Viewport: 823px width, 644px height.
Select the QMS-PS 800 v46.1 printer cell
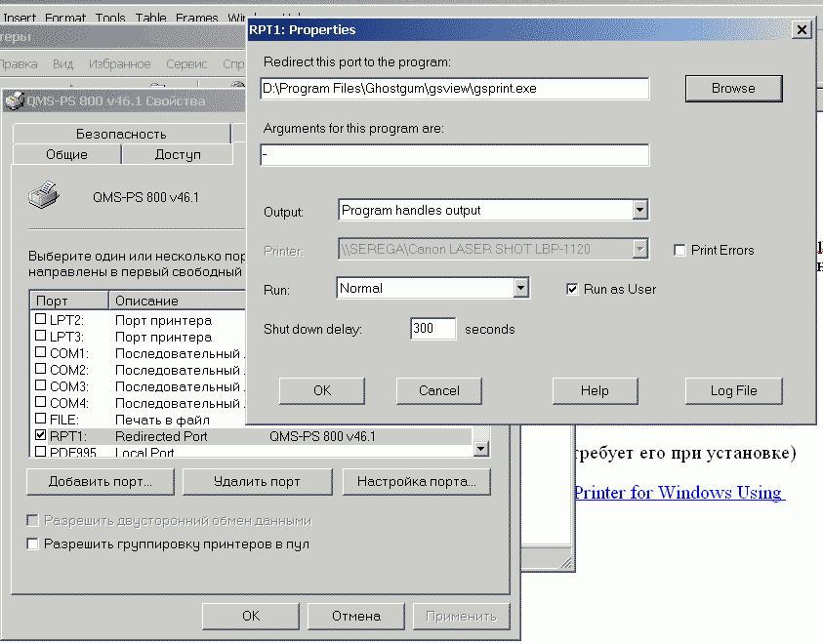tap(322, 436)
